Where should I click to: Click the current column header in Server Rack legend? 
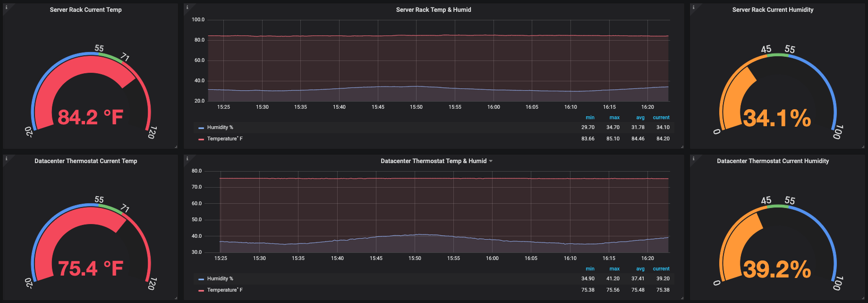661,118
